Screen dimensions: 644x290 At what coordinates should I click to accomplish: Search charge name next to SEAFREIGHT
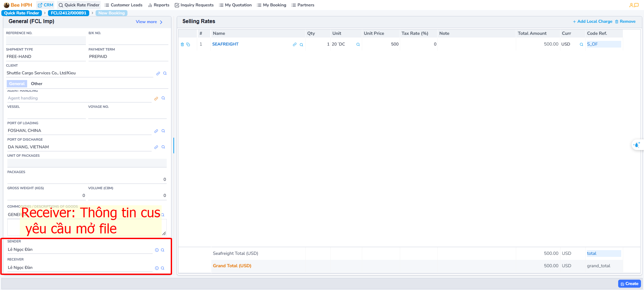302,45
